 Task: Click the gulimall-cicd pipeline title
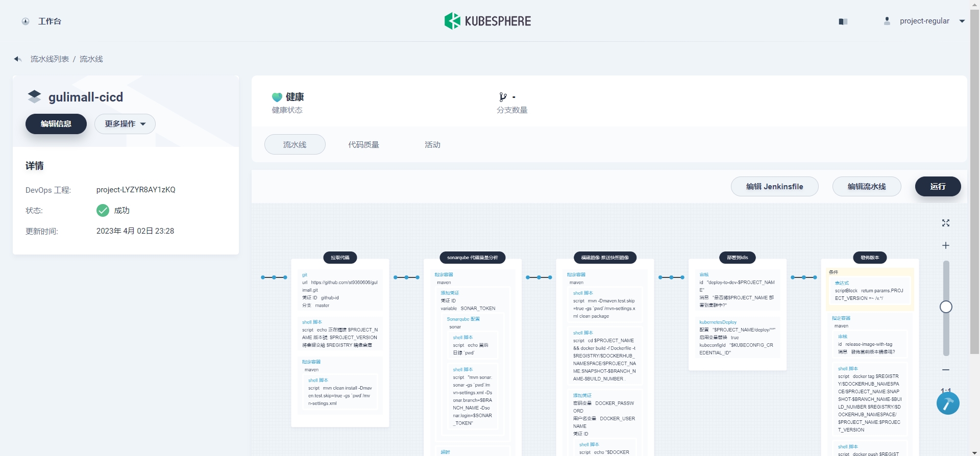(86, 97)
